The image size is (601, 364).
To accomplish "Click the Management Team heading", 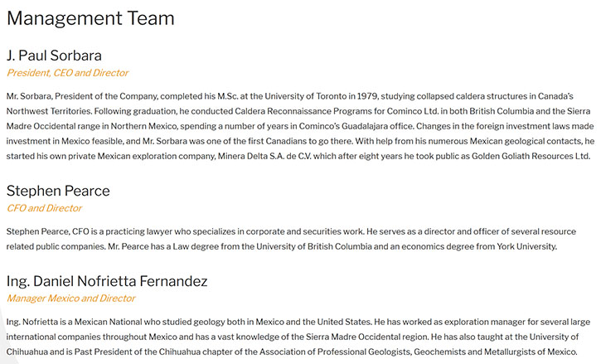I will coord(90,18).
